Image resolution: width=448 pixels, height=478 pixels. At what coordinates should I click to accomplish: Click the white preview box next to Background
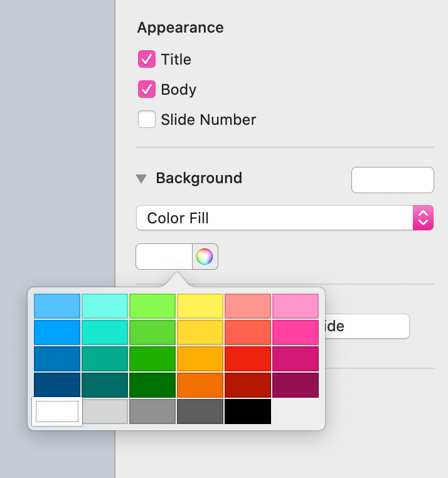393,180
